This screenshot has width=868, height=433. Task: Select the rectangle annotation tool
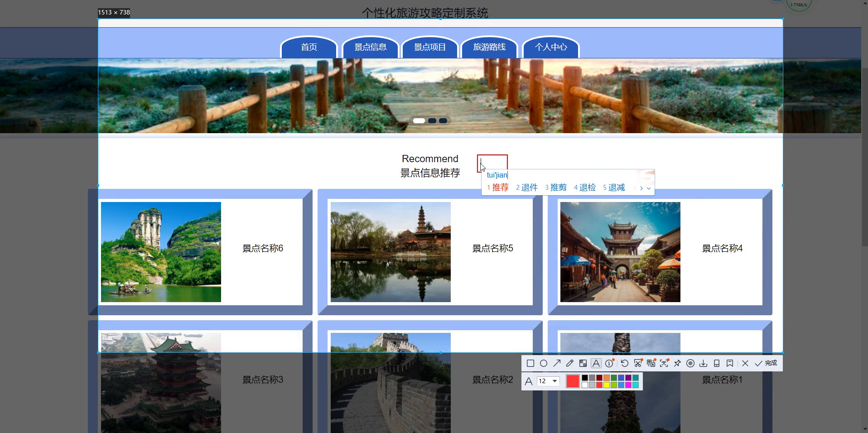pyautogui.click(x=530, y=363)
